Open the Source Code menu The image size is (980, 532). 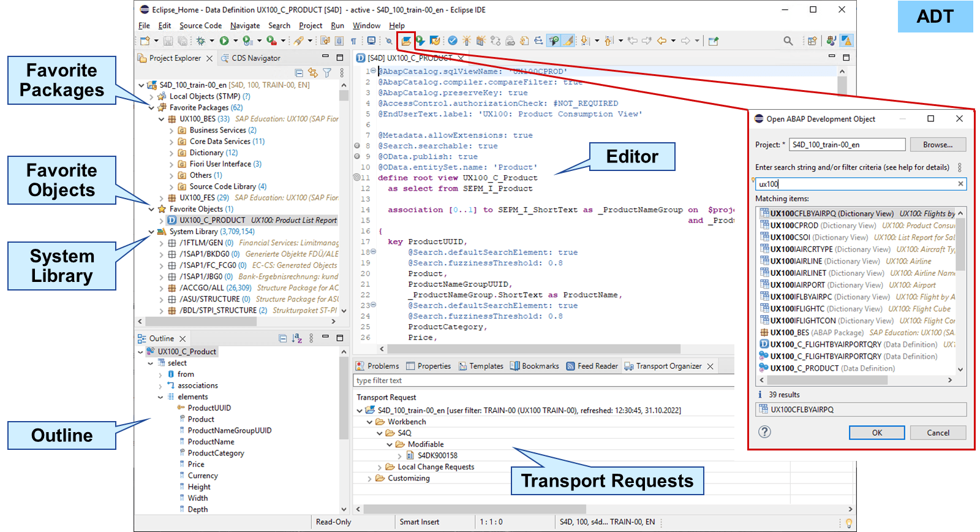tap(200, 26)
